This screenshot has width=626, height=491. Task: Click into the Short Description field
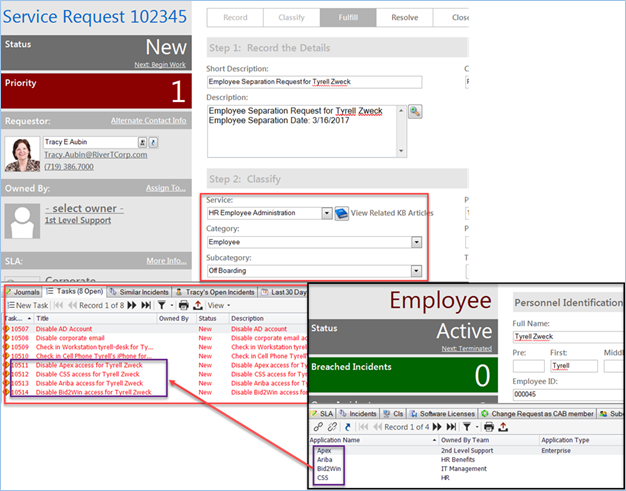(314, 82)
